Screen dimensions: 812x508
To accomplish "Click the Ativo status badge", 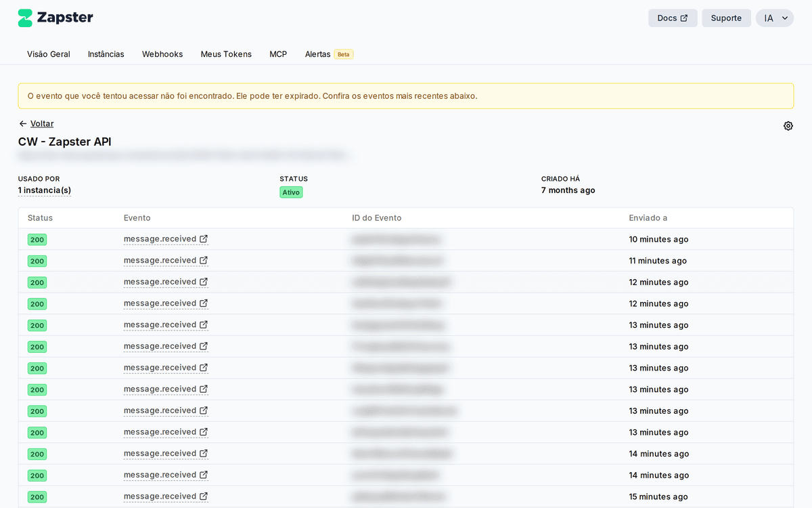I will 291,192.
